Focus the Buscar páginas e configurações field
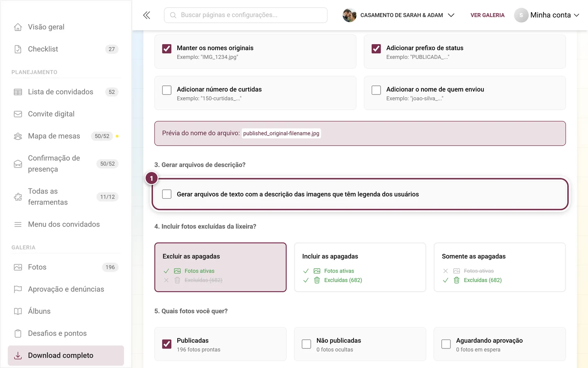Viewport: 588px width, 368px height. 246,15
